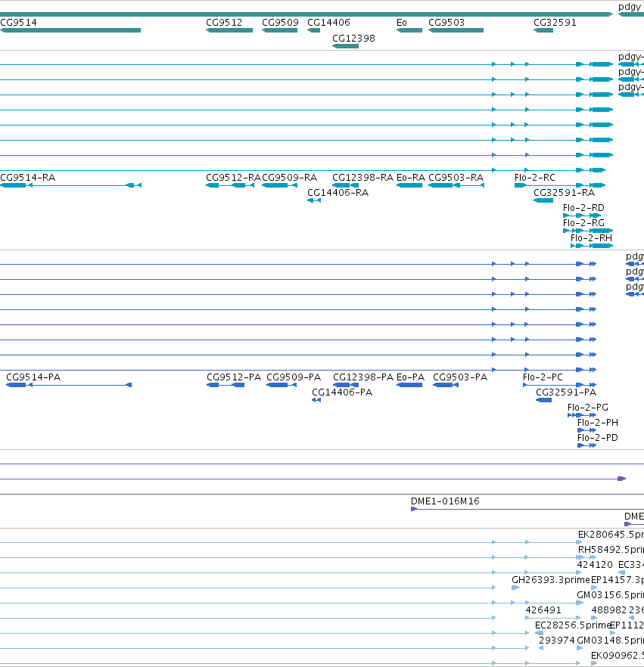Open the GM03148 EST label
The width and height of the screenshot is (644, 667).
click(611, 641)
